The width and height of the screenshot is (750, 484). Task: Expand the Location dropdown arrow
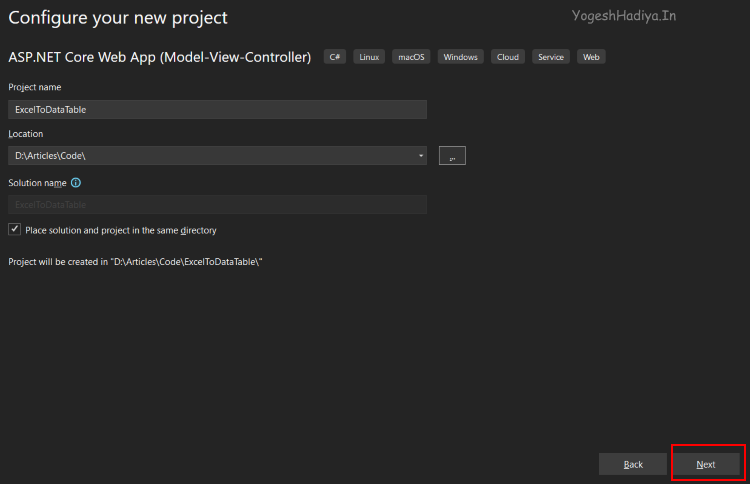(x=421, y=155)
